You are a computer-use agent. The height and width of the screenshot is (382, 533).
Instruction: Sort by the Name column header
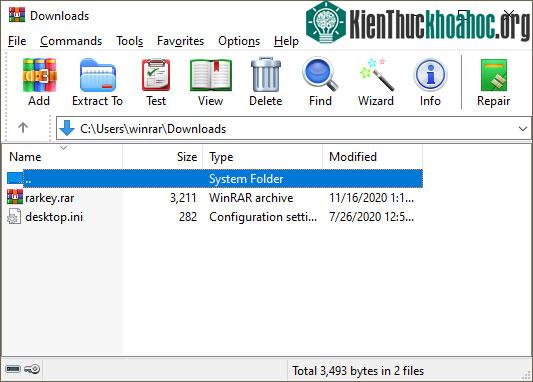63,157
